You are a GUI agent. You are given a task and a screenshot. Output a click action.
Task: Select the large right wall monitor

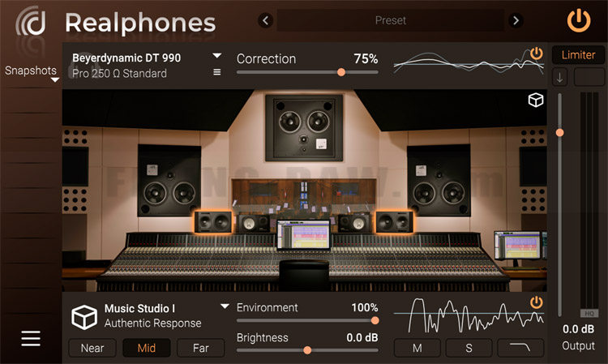tap(439, 180)
